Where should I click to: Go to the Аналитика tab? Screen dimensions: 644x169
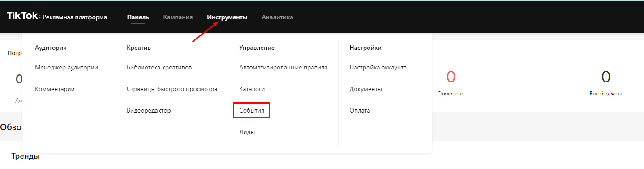coord(277,17)
